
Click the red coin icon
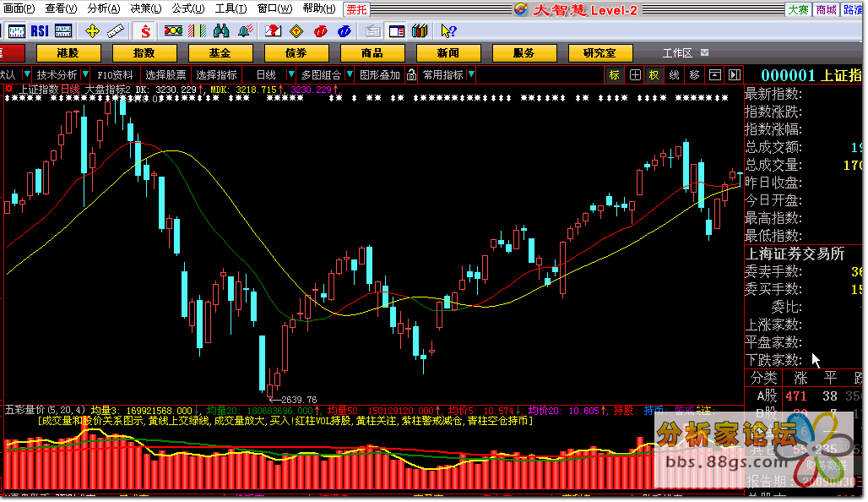321,31
